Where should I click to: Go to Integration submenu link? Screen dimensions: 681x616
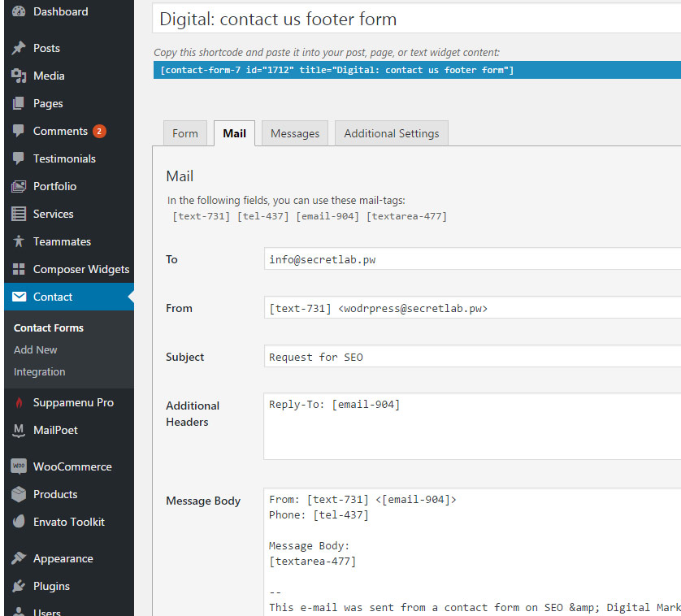click(40, 372)
